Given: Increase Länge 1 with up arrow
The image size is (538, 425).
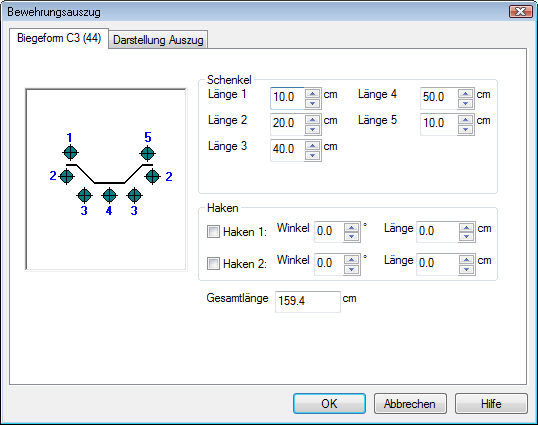Looking at the screenshot, I should (312, 94).
